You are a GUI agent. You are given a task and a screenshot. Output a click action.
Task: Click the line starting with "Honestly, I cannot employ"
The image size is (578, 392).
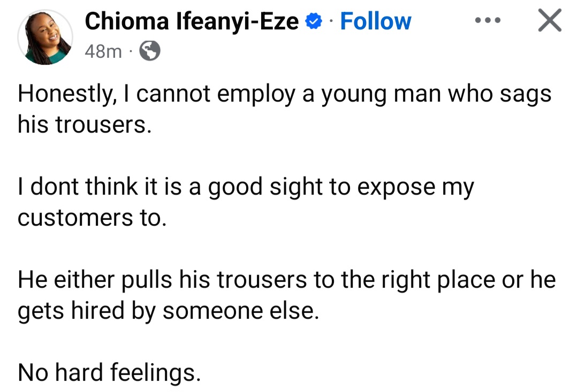(284, 95)
